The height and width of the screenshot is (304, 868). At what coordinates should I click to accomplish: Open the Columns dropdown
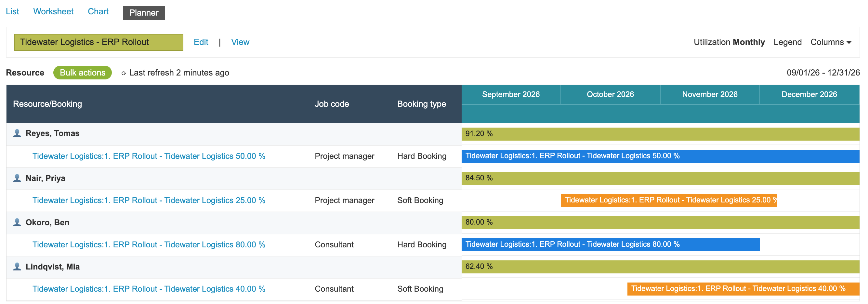(x=831, y=42)
